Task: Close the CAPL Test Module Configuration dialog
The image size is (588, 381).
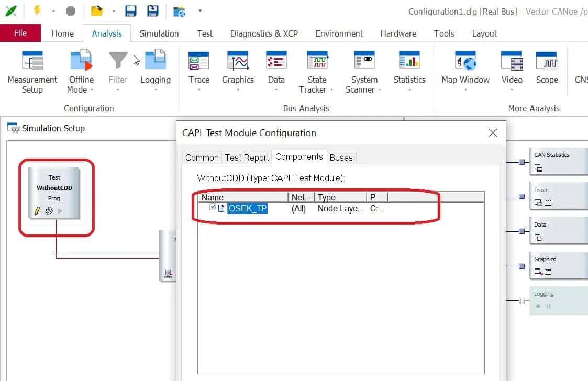Action: click(x=492, y=133)
